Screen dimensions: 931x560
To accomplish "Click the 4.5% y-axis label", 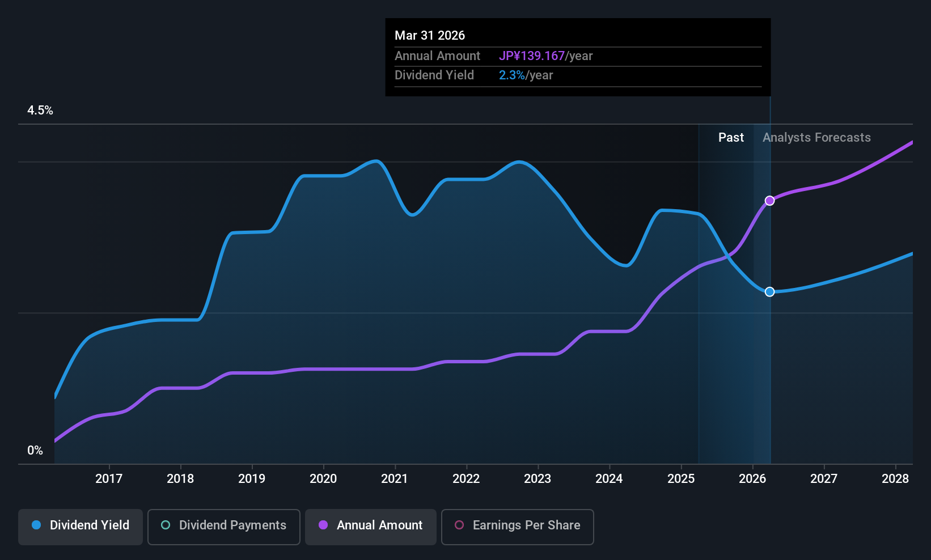I will [x=40, y=111].
